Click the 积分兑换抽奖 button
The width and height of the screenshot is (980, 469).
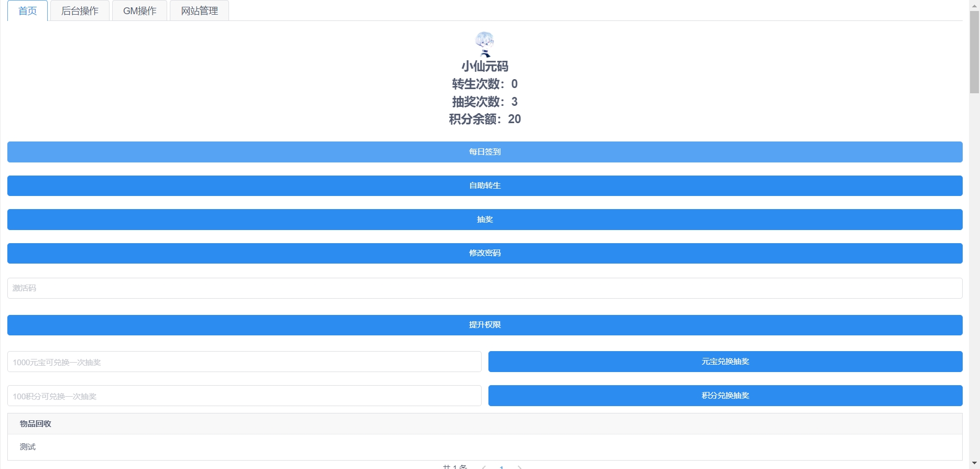725,396
